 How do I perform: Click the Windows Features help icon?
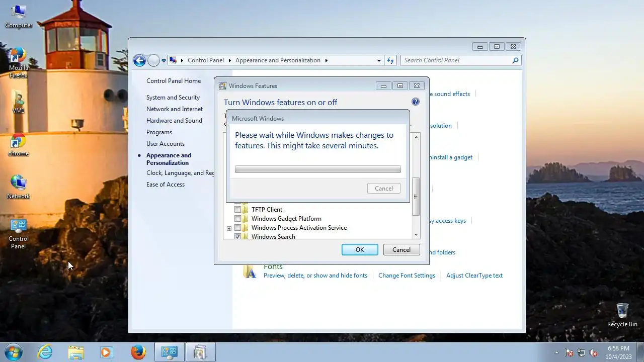(x=415, y=102)
